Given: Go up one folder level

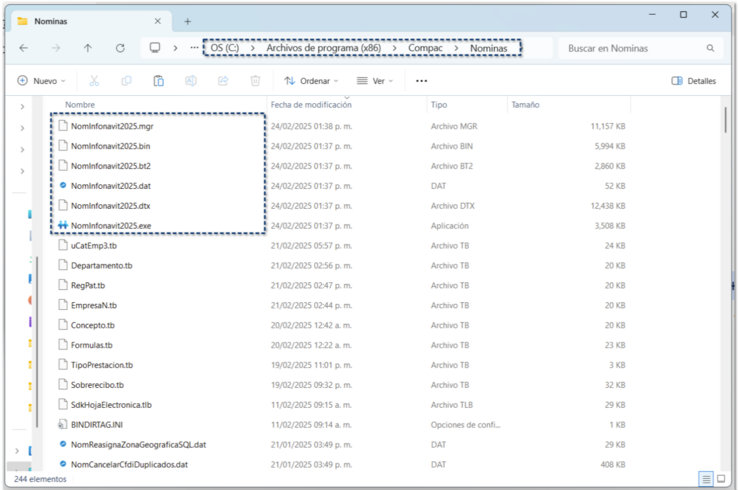Looking at the screenshot, I should click(x=88, y=48).
